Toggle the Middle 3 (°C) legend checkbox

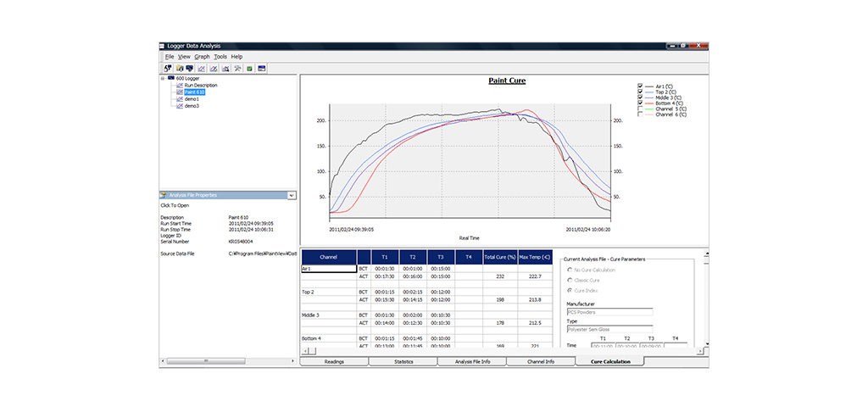641,98
